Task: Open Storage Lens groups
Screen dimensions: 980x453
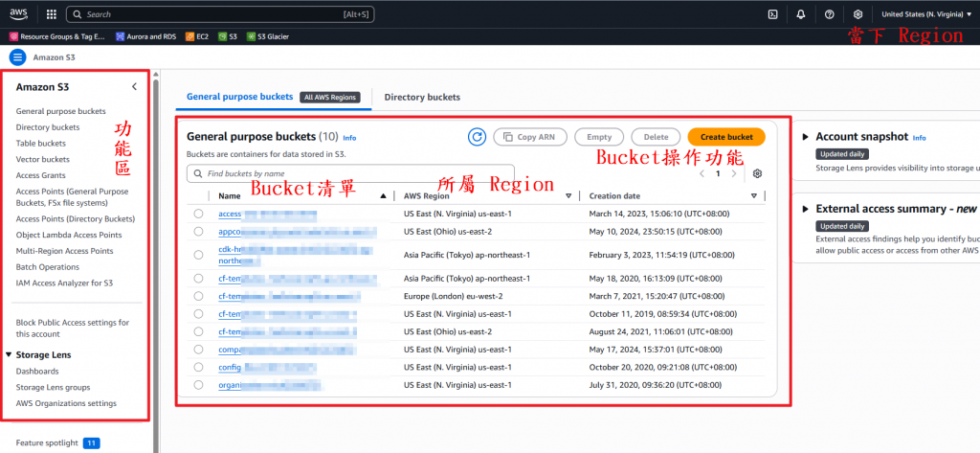Action: [x=54, y=387]
